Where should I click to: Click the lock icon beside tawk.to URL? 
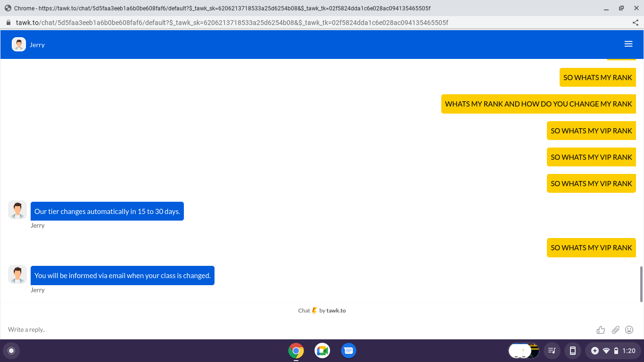pyautogui.click(x=8, y=23)
